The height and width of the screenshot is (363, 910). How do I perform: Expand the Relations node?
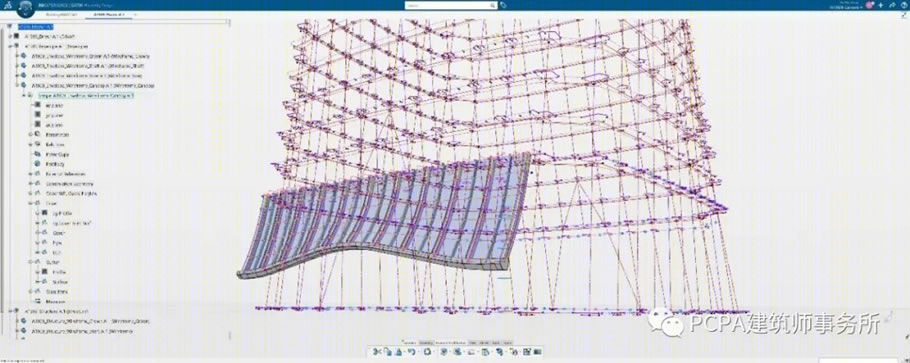coord(30,144)
